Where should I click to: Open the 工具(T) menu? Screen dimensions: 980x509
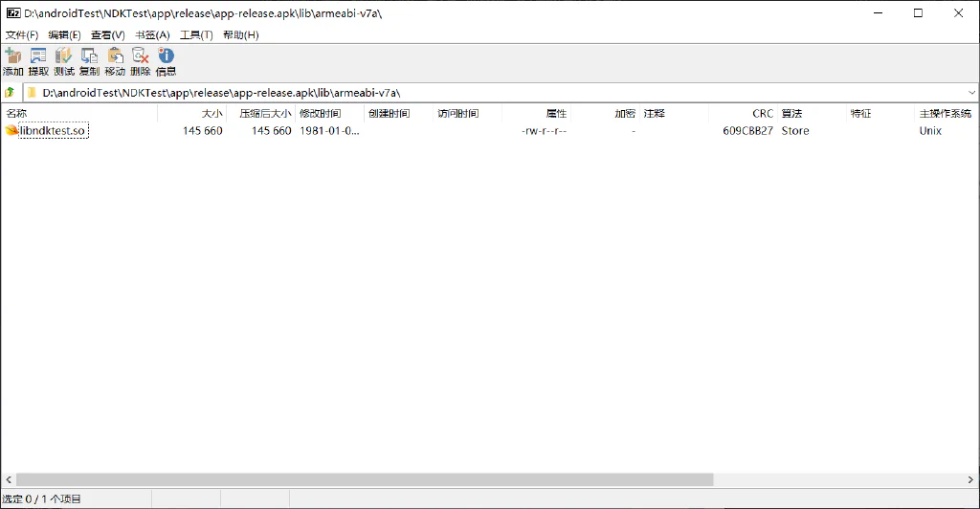click(x=196, y=35)
